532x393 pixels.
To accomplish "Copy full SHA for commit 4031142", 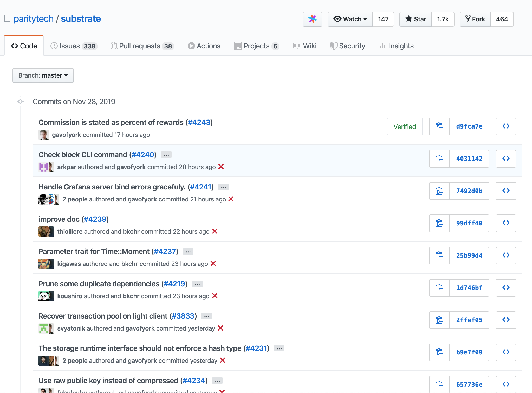I will [439, 159].
